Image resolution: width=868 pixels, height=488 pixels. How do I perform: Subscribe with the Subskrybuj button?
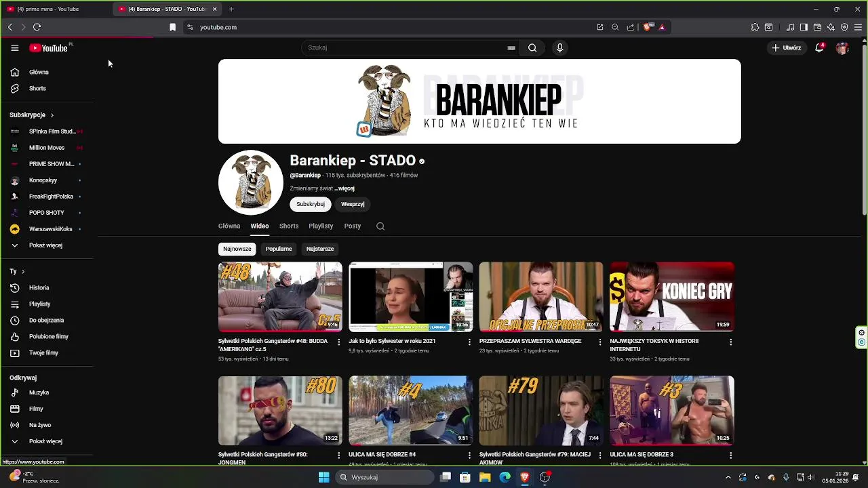pos(311,204)
